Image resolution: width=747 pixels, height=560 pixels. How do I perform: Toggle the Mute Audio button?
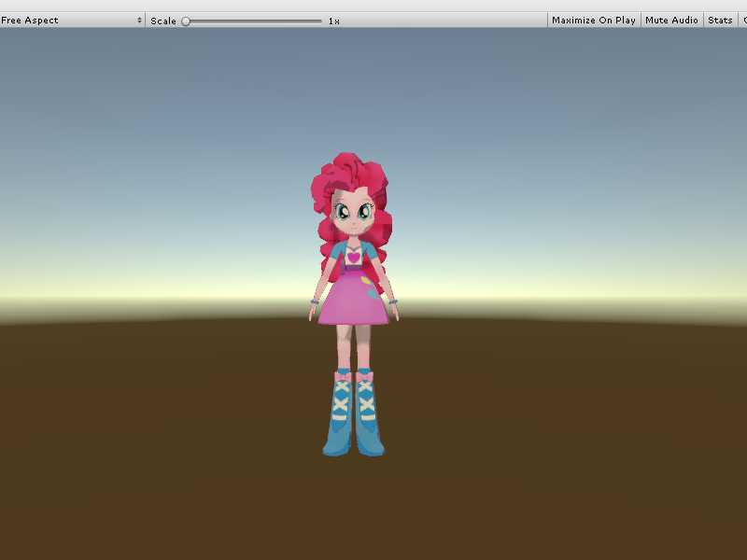671,20
